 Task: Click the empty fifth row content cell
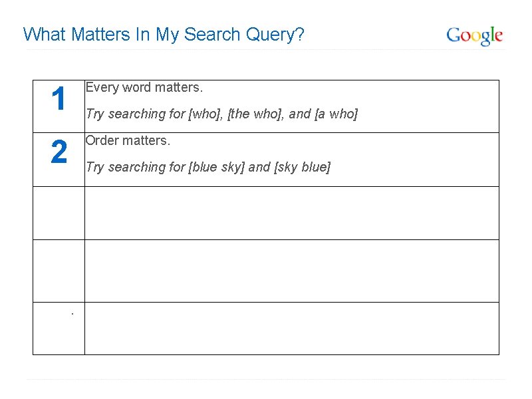292,329
